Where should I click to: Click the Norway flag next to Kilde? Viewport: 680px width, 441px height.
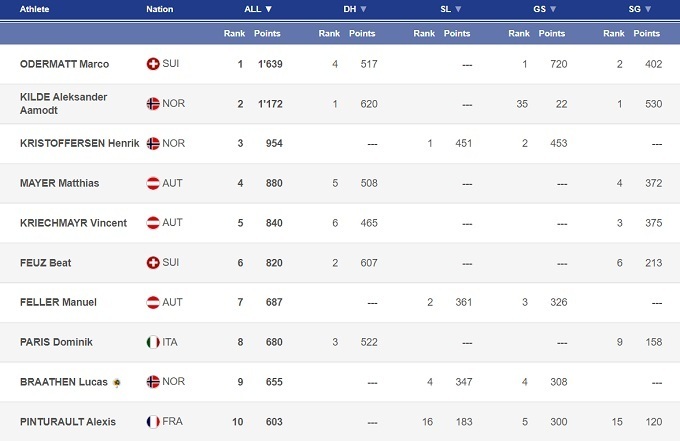click(153, 103)
